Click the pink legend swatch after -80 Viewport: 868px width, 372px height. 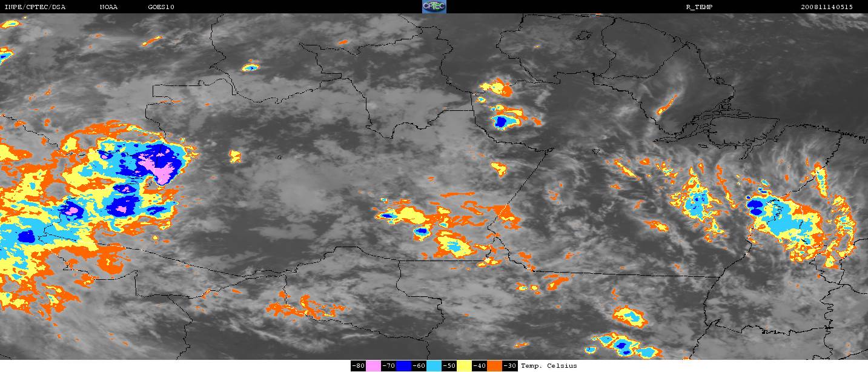(373, 366)
